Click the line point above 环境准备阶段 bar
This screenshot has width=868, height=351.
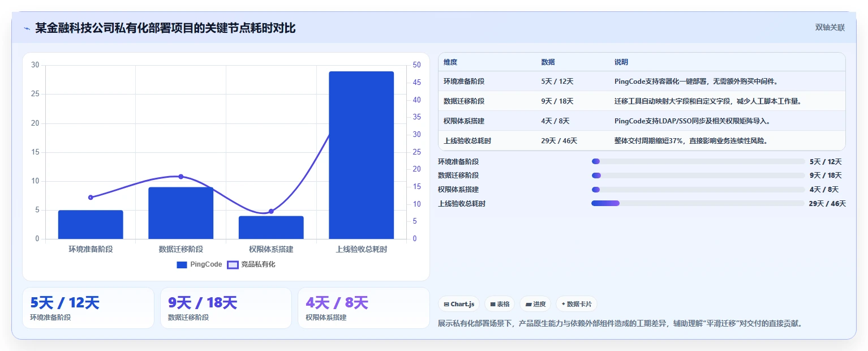point(91,197)
